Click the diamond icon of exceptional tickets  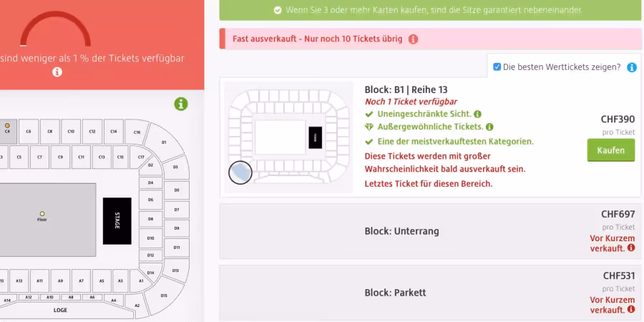click(369, 127)
